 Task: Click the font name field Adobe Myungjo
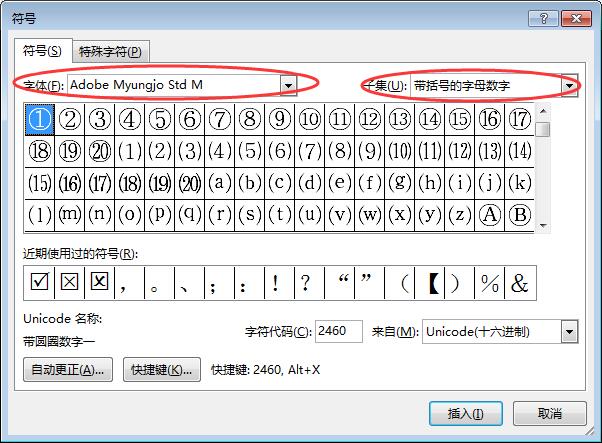point(174,85)
